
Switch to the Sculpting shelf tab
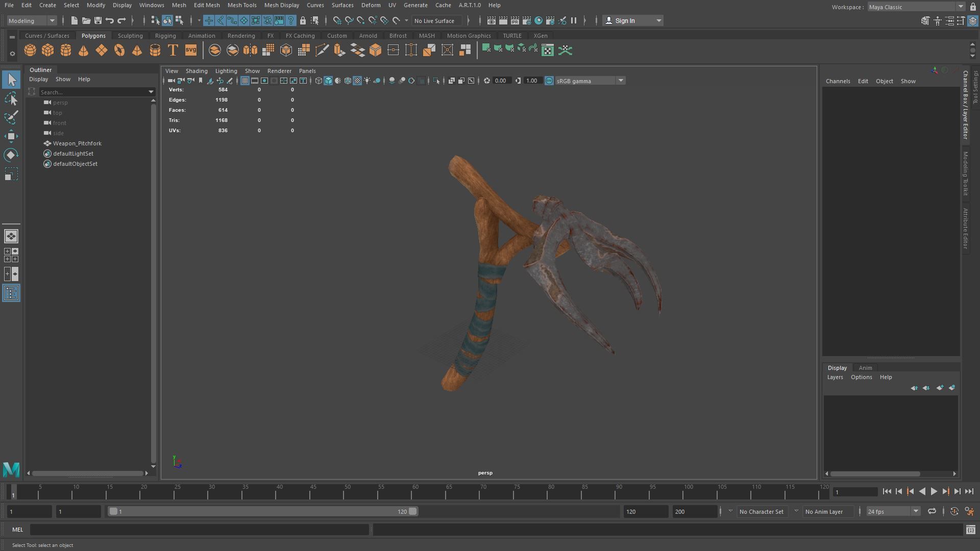click(x=130, y=36)
